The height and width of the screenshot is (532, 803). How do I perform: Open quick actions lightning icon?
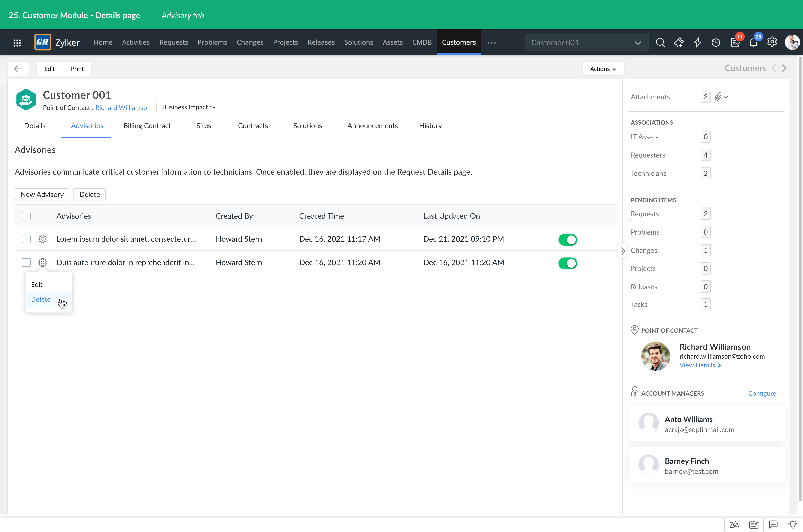[x=697, y=42]
